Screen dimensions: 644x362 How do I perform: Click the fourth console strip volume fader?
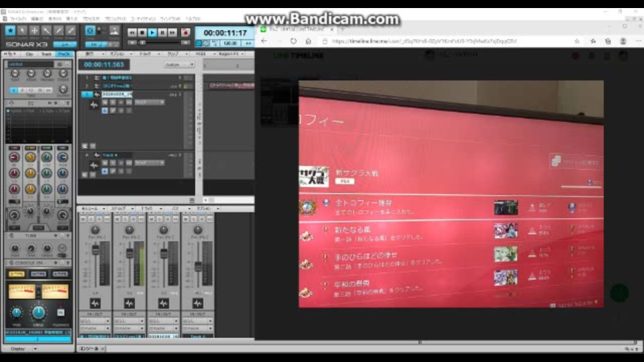pos(198,266)
